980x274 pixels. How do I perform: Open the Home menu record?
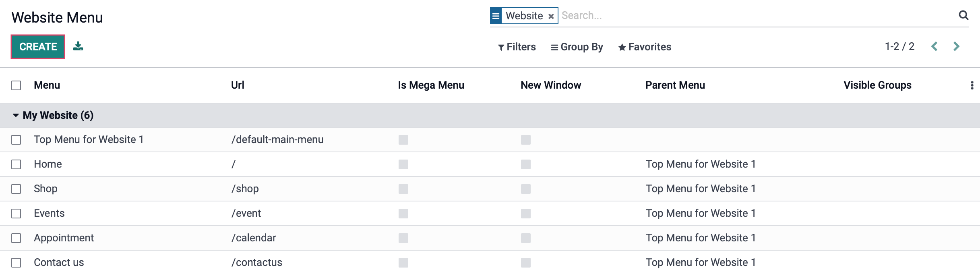[x=48, y=164]
